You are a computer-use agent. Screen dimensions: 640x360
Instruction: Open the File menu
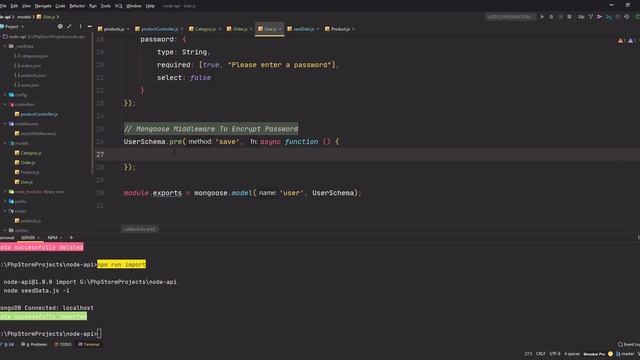3,6
